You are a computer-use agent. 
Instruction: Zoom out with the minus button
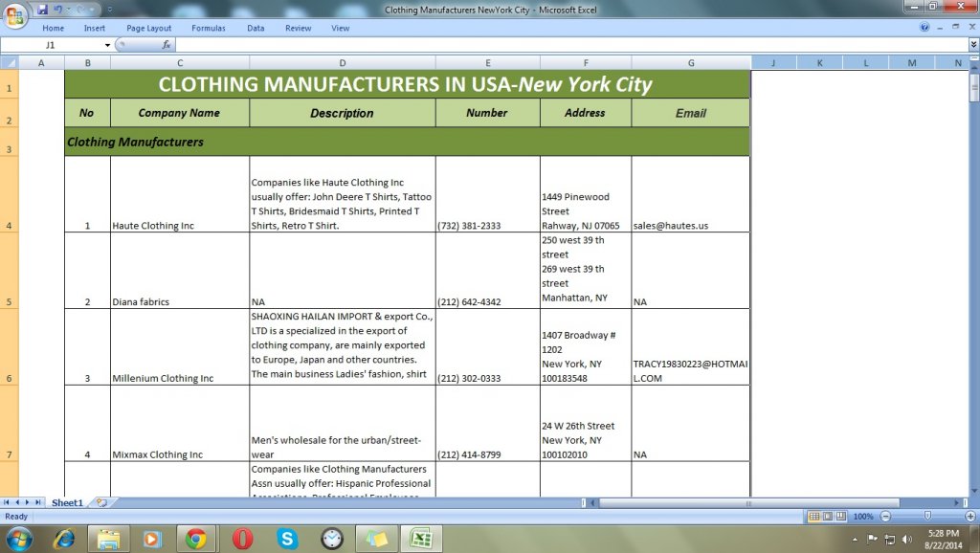coord(885,516)
